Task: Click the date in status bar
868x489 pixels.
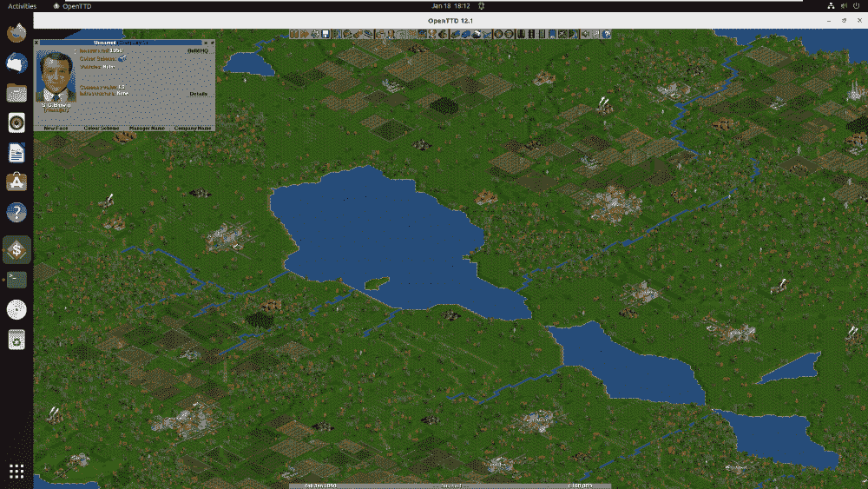Action: coord(321,486)
